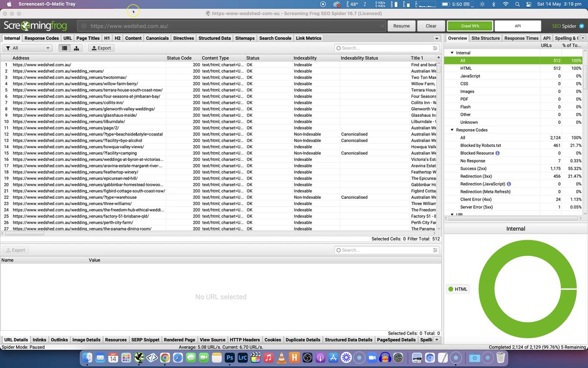Click the API button in toolbar

pyautogui.click(x=517, y=26)
